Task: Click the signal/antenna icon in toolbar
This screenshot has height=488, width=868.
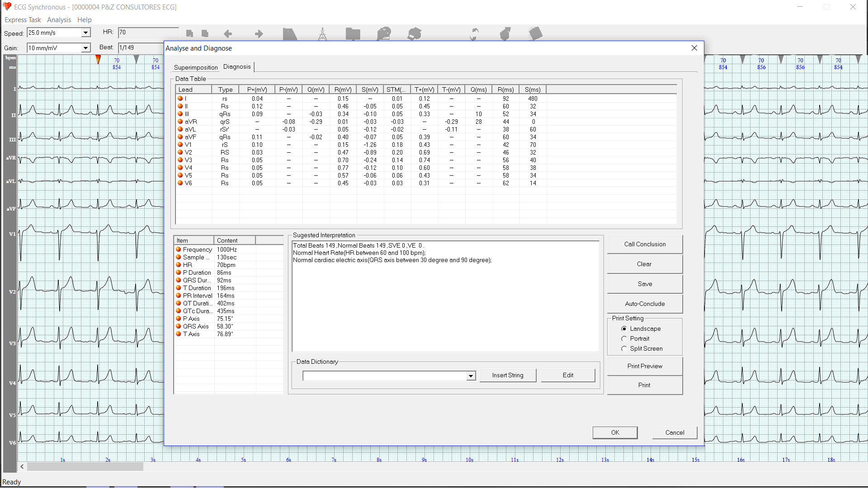Action: click(322, 34)
